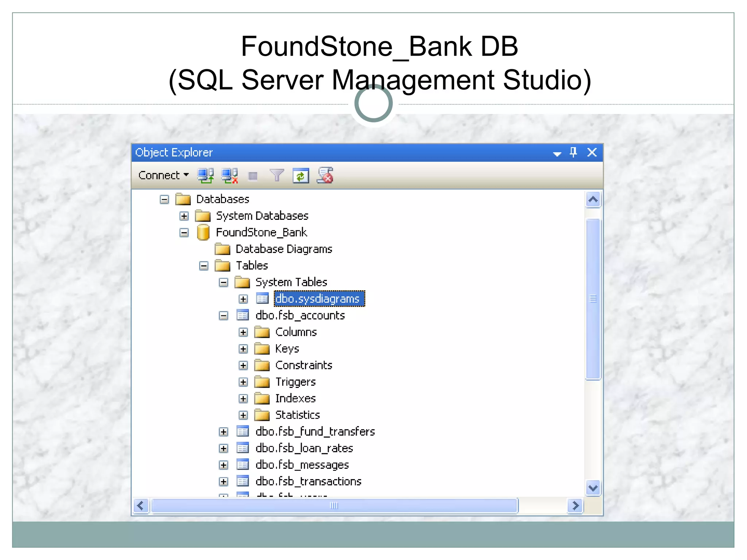This screenshot has width=747, height=560.
Task: Select the dbo.fsb_messages label
Action: point(302,465)
